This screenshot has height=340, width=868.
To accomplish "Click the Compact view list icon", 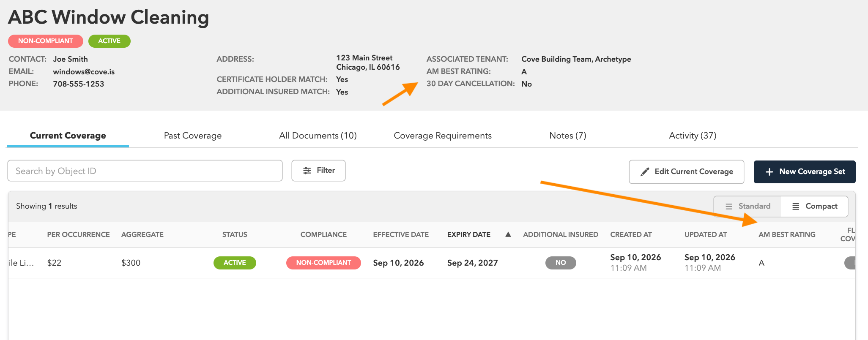I will pyautogui.click(x=796, y=206).
